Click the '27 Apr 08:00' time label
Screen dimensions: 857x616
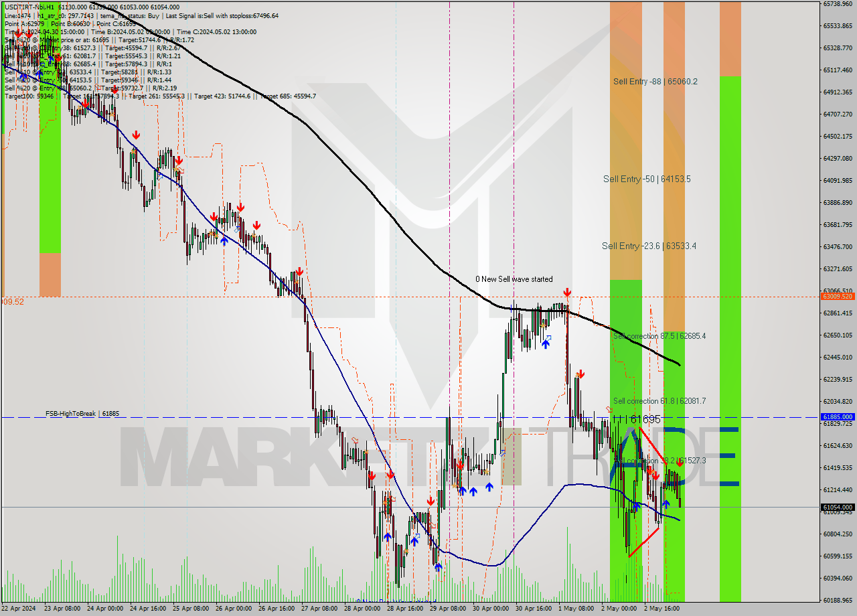tap(319, 609)
